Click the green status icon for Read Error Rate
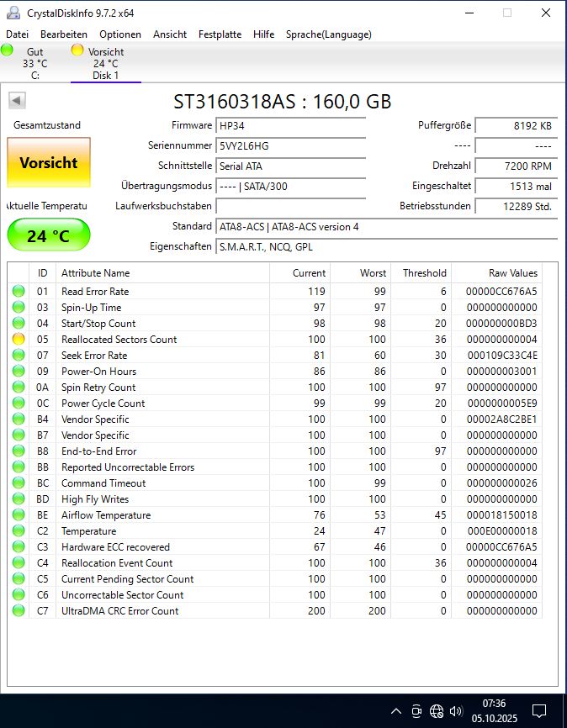Screen dimensions: 567x728 (19, 291)
